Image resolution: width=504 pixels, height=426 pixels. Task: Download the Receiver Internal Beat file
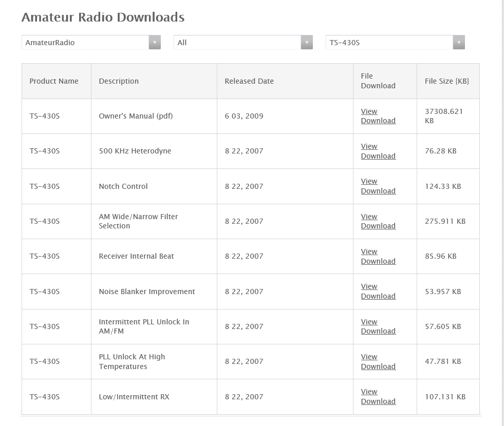378,261
